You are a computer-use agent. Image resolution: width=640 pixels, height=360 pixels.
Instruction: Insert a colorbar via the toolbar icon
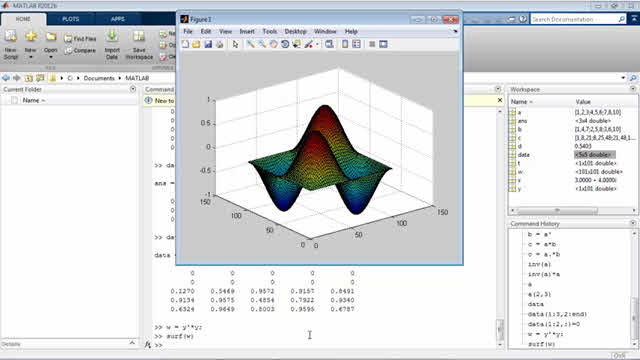tap(345, 44)
